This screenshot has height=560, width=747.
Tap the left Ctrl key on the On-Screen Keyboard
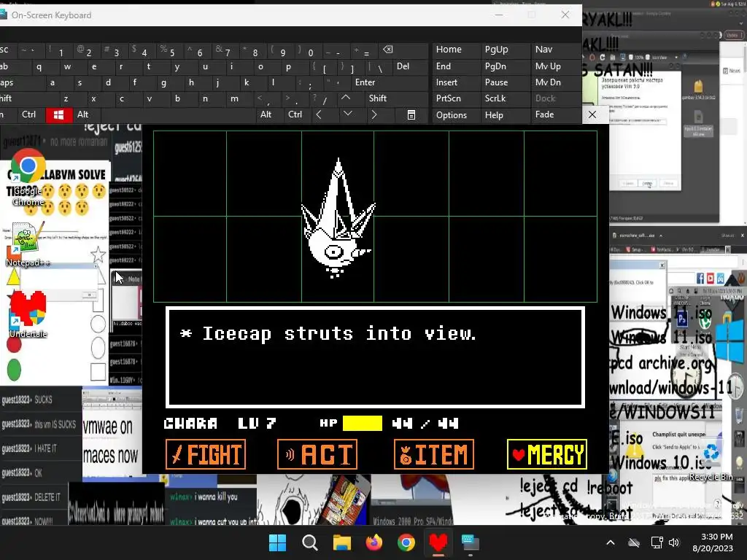point(28,114)
